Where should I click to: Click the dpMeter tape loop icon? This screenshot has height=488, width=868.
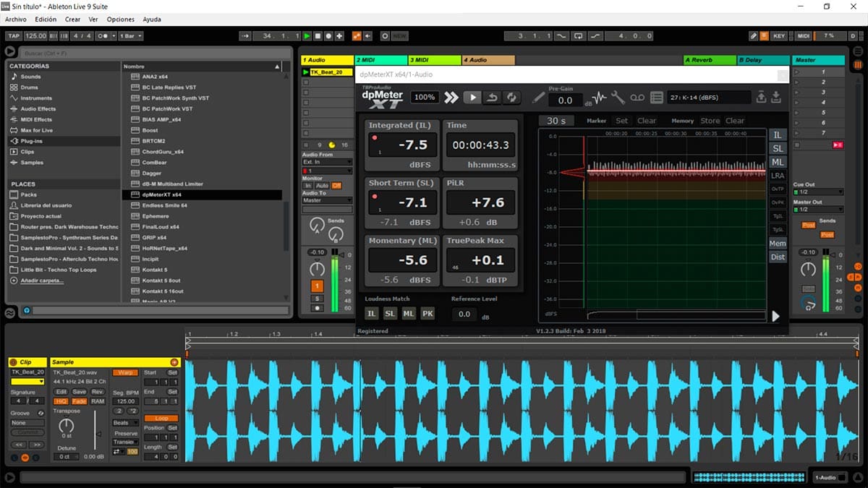point(637,98)
